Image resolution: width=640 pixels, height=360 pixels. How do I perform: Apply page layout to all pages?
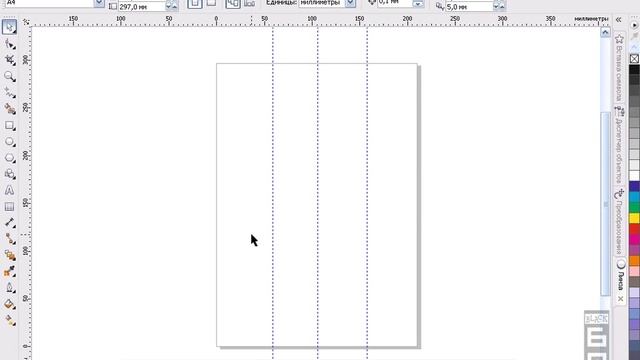(x=233, y=4)
